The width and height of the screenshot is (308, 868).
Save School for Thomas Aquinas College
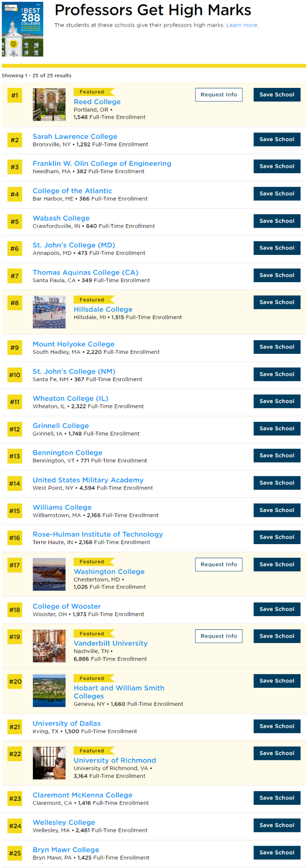point(277,275)
